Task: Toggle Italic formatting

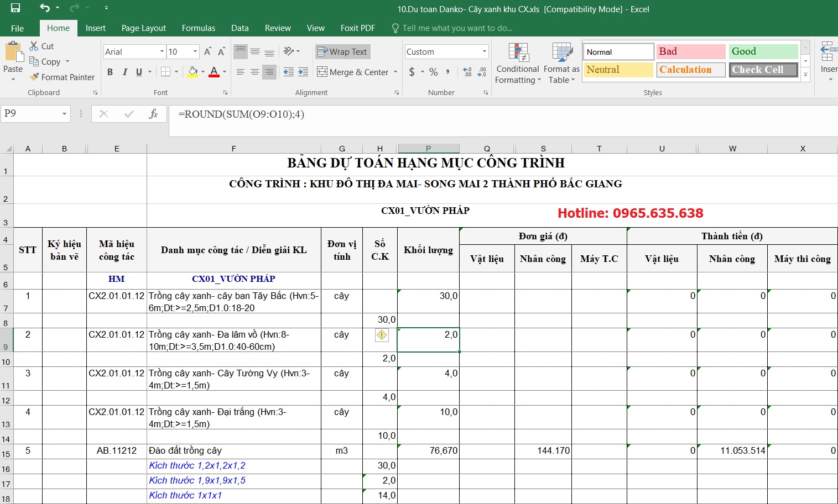Action: (124, 72)
